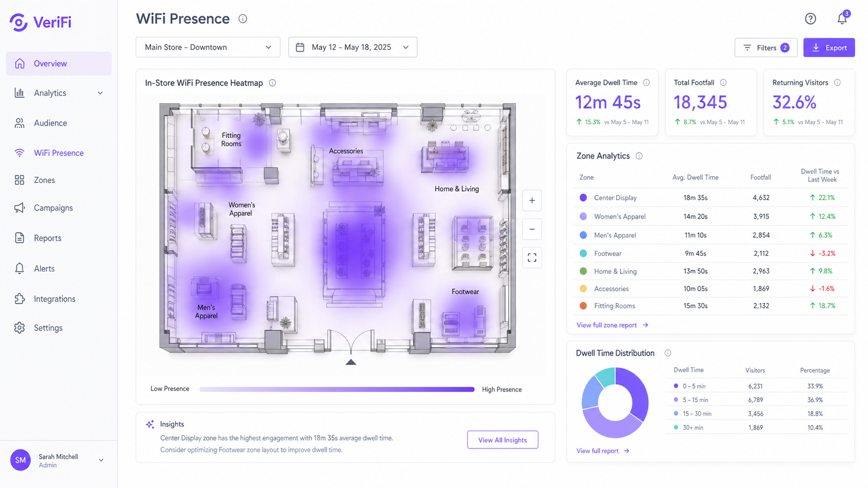Click the VeriFi logo
The width and height of the screenshot is (868, 488).
tap(40, 22)
